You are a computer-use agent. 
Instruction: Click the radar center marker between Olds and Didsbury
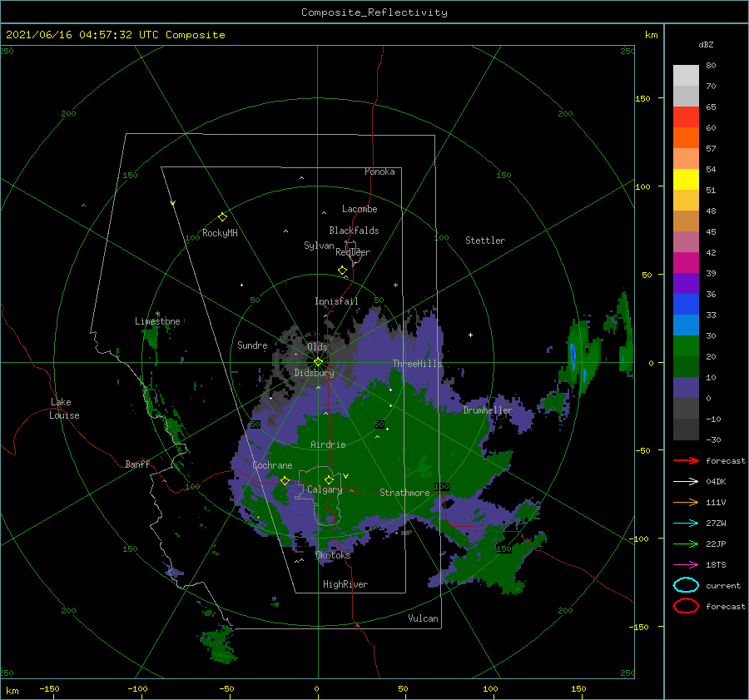point(318,362)
